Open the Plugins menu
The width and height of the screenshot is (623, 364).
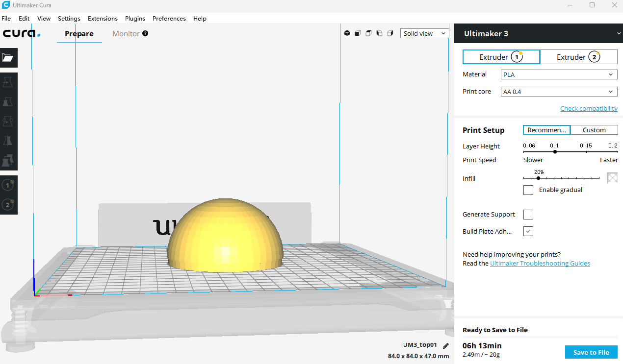click(x=135, y=18)
